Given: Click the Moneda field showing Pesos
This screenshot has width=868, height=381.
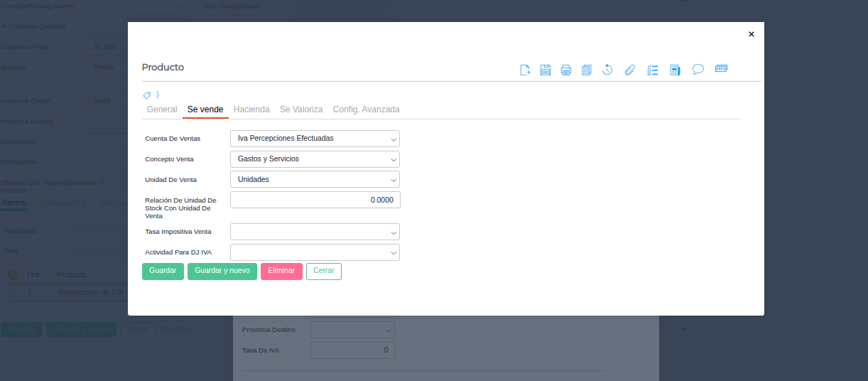Looking at the screenshot, I should 107,68.
